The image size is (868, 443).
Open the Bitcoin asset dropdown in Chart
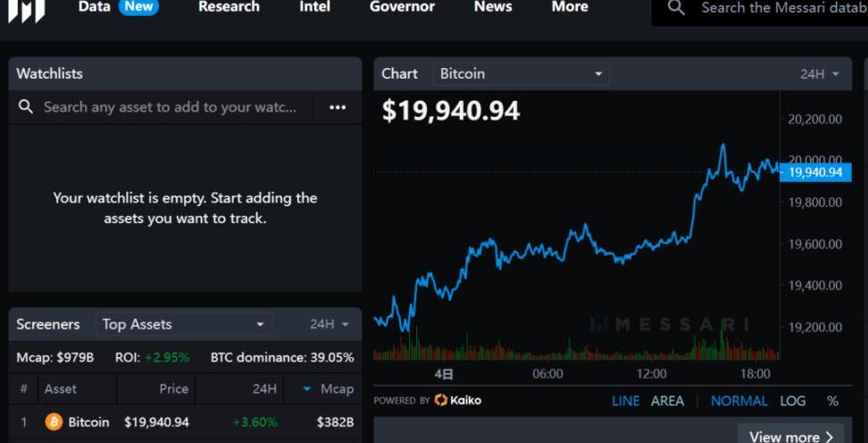coord(521,74)
